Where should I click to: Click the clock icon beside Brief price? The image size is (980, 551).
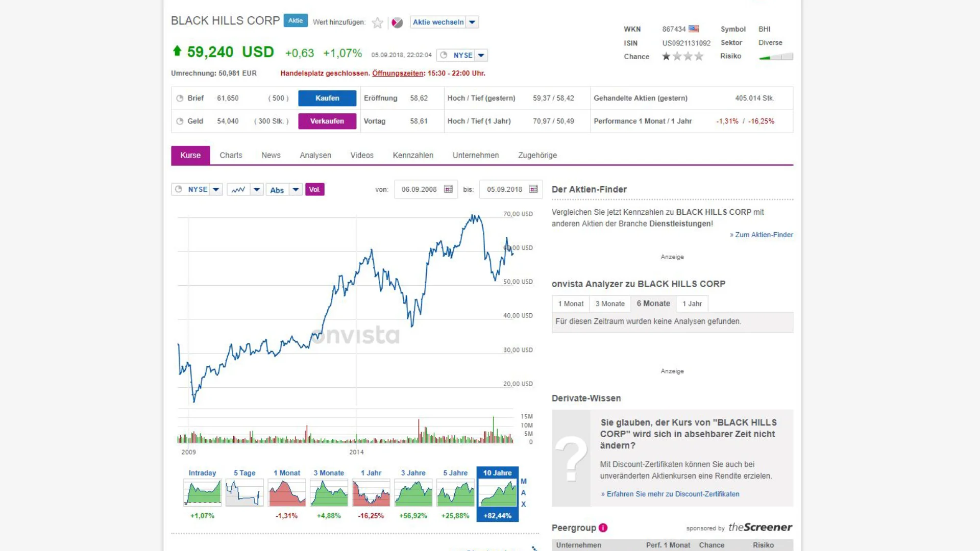(x=180, y=98)
